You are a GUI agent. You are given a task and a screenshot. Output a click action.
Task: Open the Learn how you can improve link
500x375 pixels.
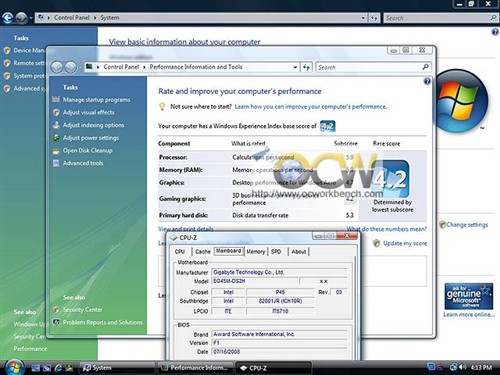311,107
